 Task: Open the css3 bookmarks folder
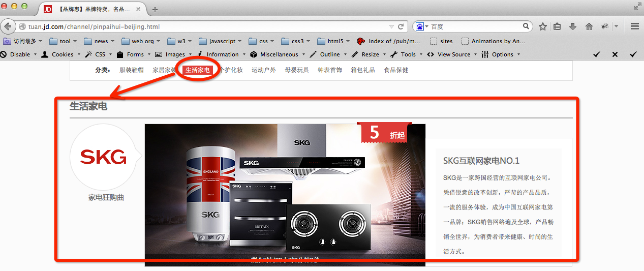point(295,41)
